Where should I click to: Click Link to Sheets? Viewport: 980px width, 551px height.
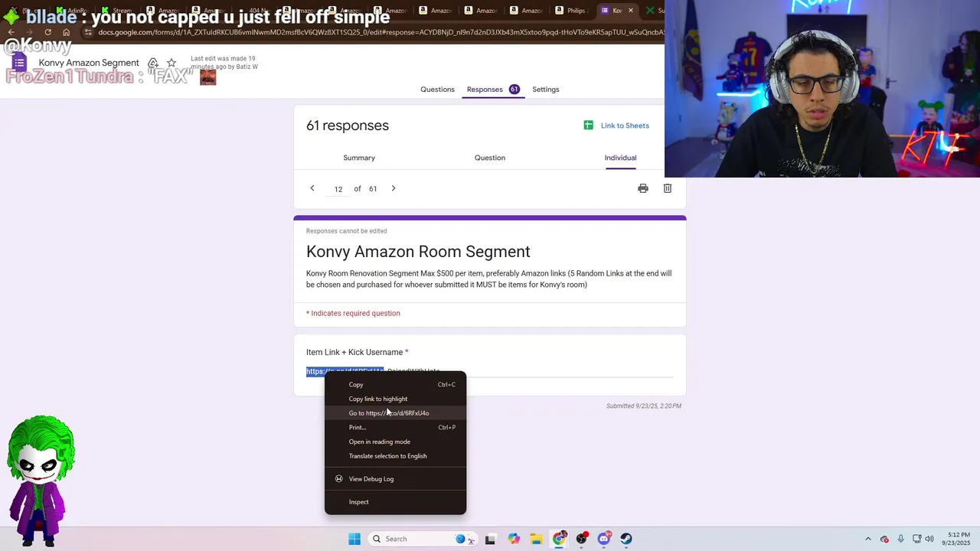click(625, 126)
